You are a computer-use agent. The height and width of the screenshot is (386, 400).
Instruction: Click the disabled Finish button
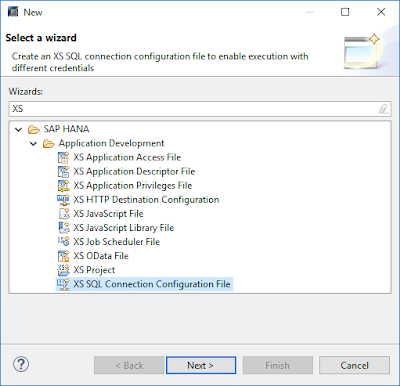coord(278,365)
